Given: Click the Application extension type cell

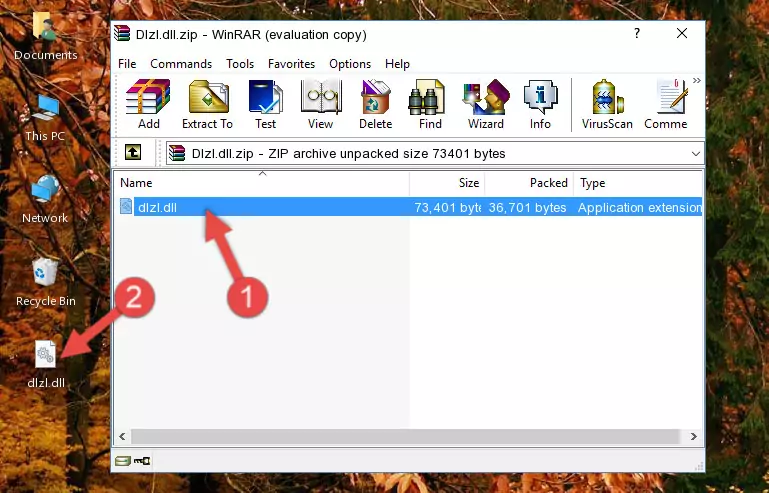Looking at the screenshot, I should coord(640,208).
